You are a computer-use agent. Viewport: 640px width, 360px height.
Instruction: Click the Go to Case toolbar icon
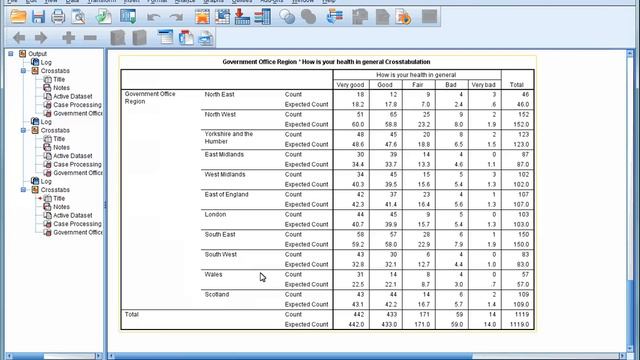222,17
